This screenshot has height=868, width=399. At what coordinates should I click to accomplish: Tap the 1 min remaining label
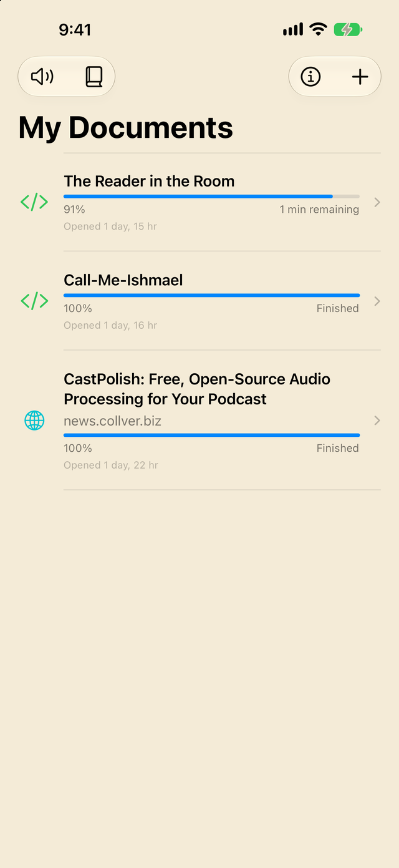click(319, 210)
